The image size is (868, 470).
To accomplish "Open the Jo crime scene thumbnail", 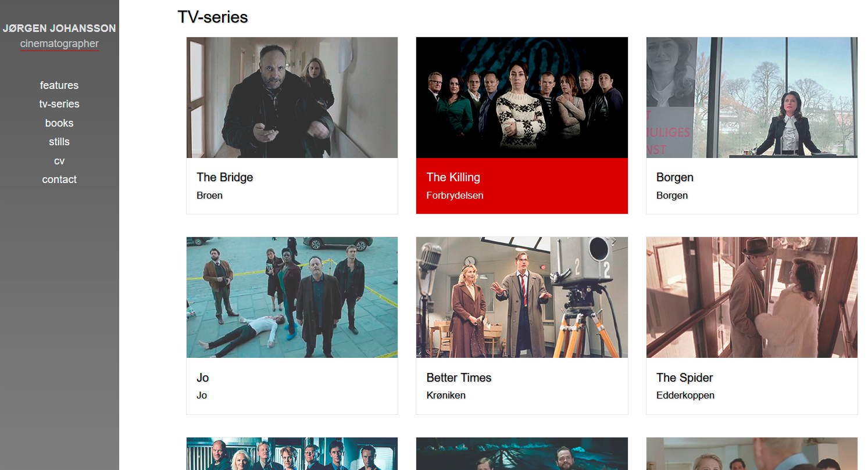I will 292,297.
